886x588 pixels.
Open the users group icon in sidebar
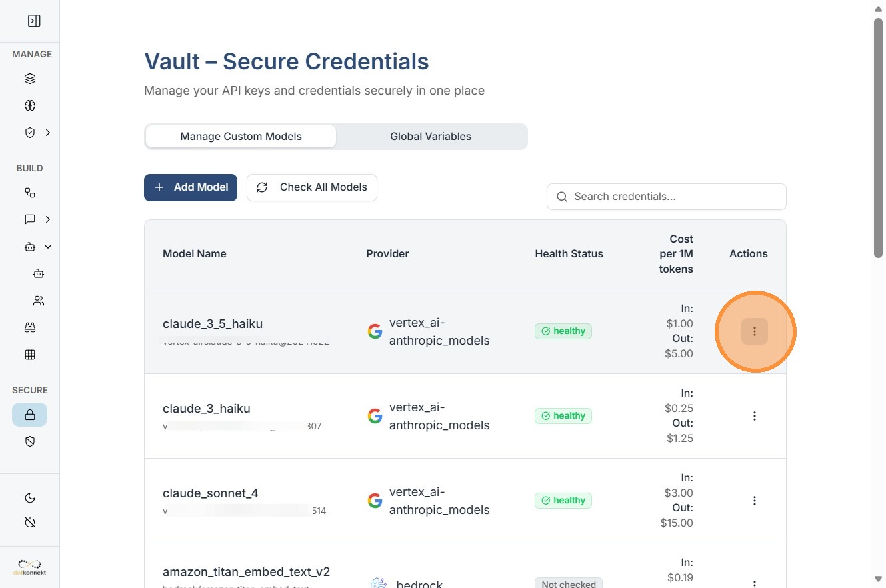39,301
